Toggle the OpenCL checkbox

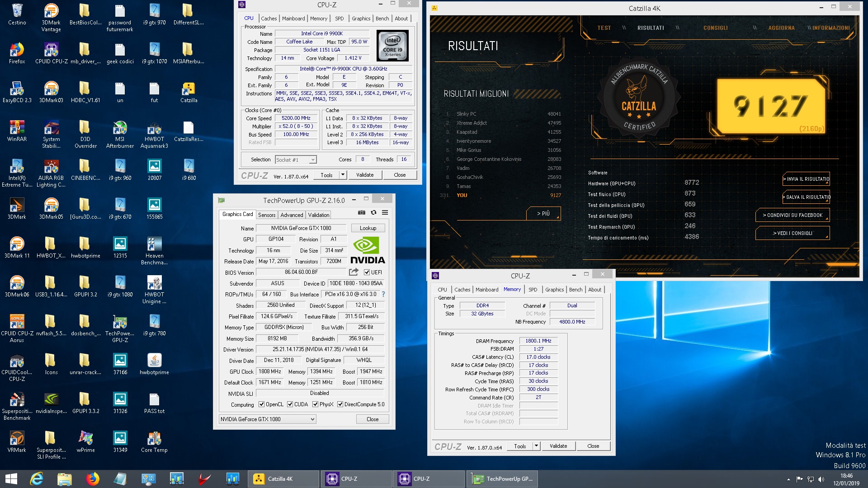coord(261,404)
